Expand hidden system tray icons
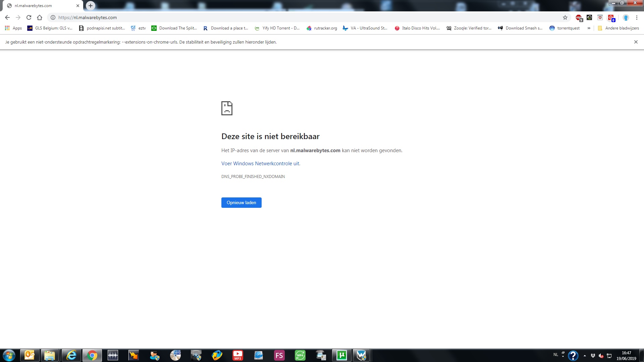The height and width of the screenshot is (362, 644). [585, 355]
